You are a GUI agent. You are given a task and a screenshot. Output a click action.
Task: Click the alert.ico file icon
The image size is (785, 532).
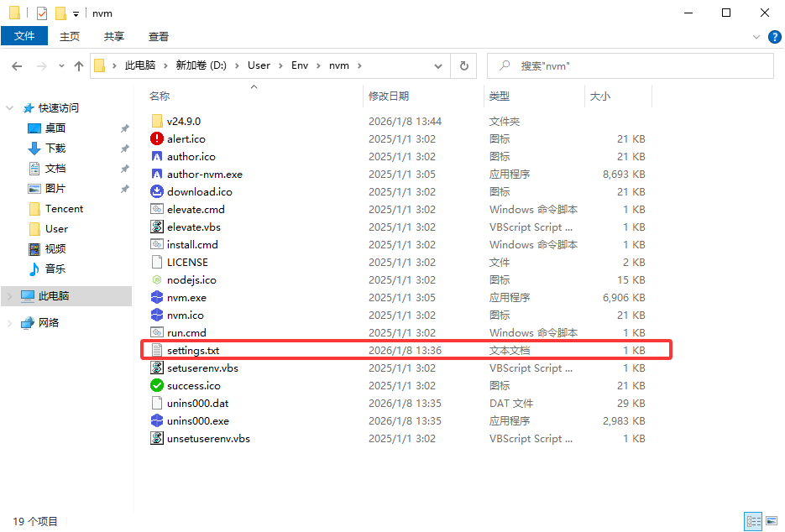click(x=157, y=138)
